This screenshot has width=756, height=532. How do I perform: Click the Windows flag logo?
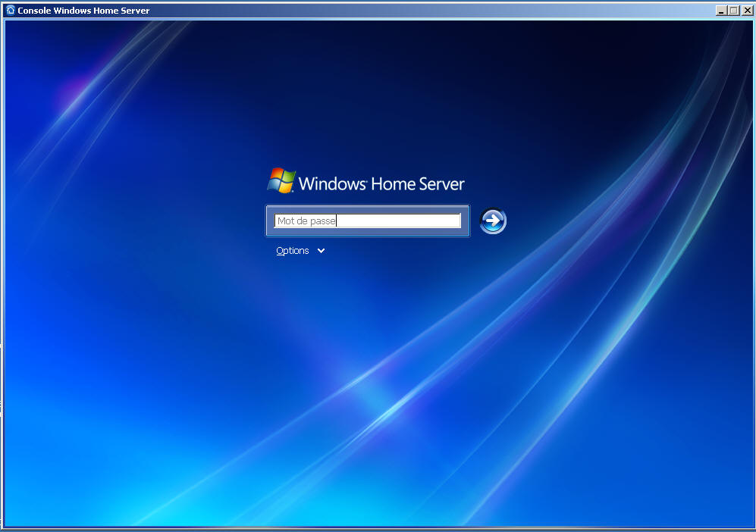(x=281, y=180)
